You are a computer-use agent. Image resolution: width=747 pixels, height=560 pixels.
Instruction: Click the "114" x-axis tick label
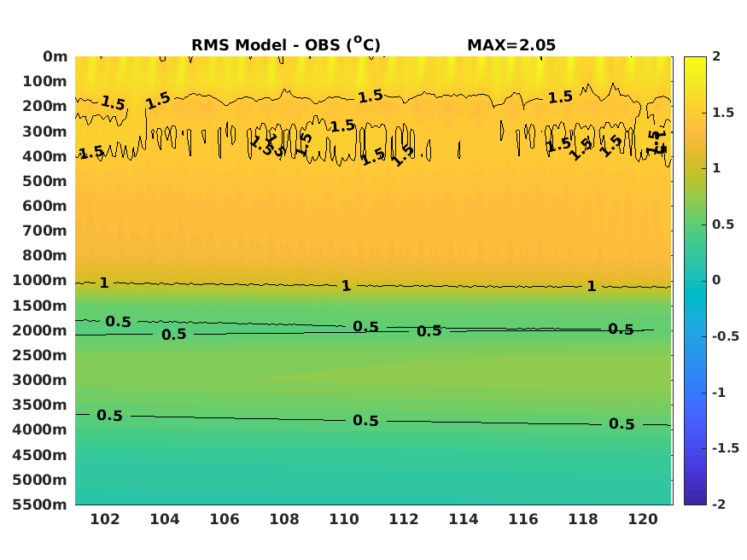coord(464,519)
